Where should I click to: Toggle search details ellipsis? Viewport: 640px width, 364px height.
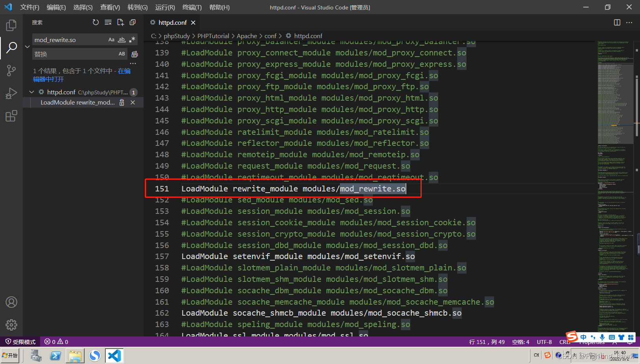[x=133, y=63]
